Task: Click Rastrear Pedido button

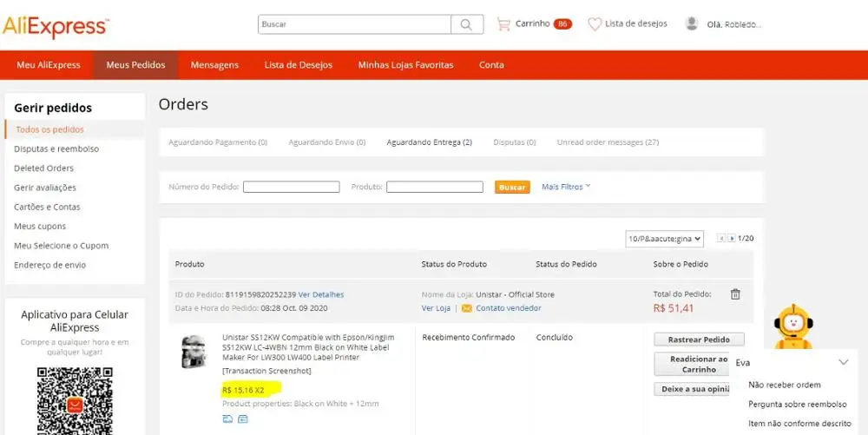Action: click(699, 339)
